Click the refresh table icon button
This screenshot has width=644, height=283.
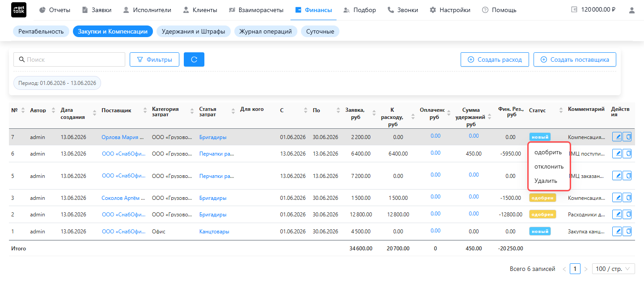[194, 59]
